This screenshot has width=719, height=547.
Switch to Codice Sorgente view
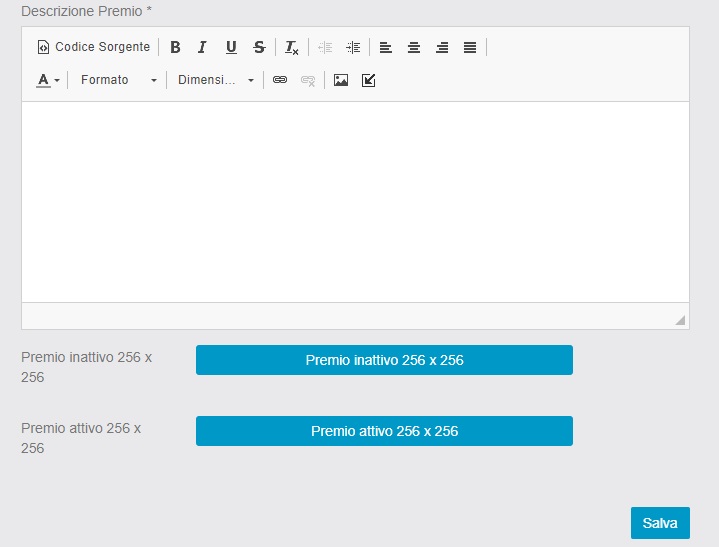pyautogui.click(x=93, y=47)
